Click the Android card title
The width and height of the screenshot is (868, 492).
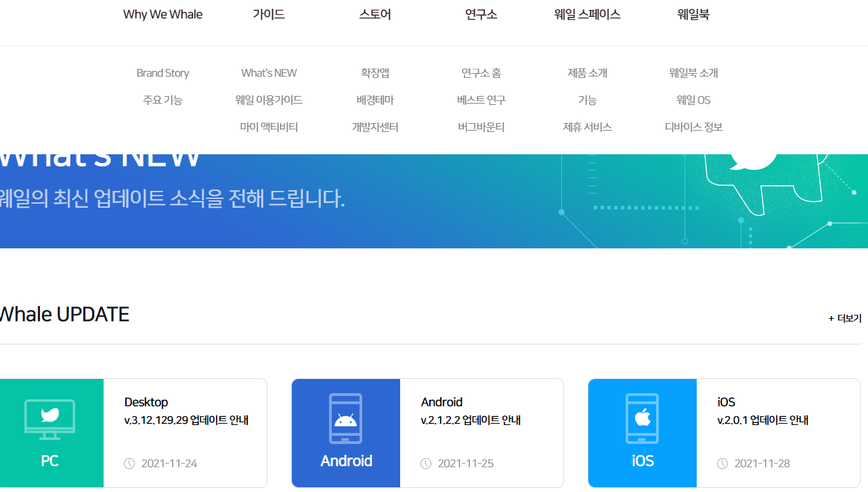coord(441,402)
